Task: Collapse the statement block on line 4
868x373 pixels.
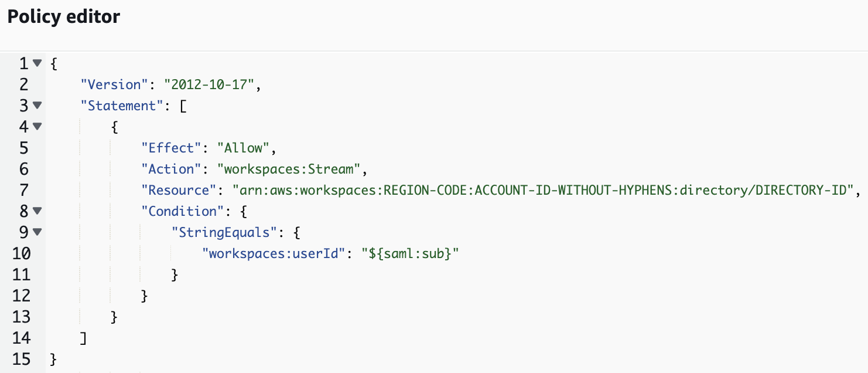Action: [x=37, y=127]
